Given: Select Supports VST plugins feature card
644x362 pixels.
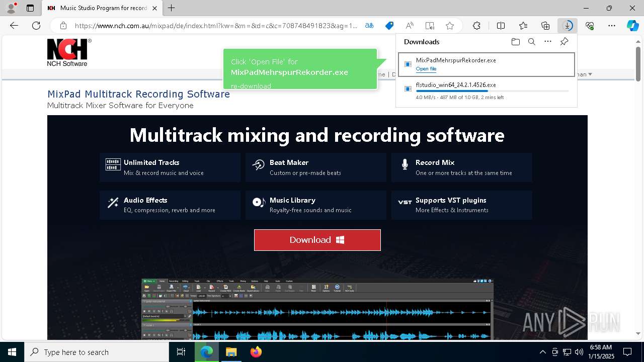Looking at the screenshot, I should (462, 205).
